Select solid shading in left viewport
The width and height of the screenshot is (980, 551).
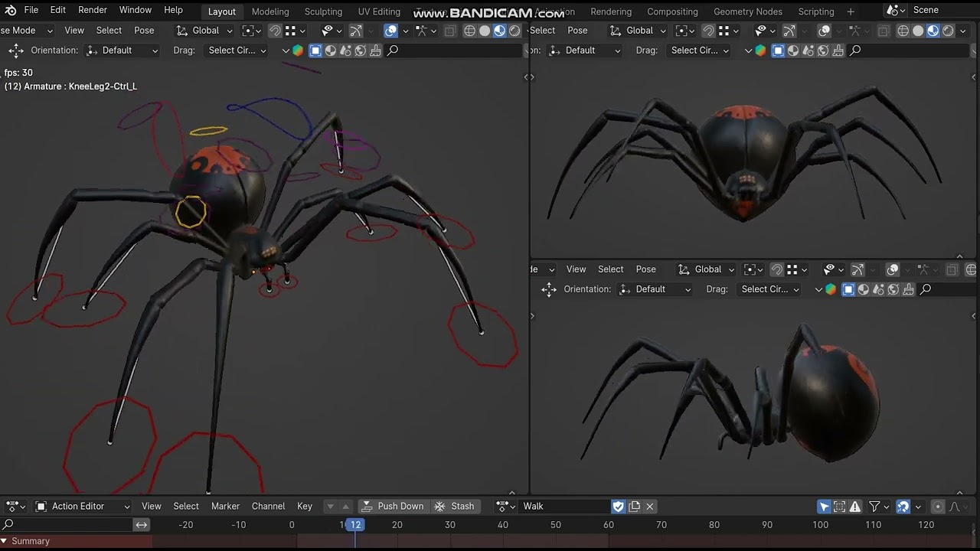[485, 31]
